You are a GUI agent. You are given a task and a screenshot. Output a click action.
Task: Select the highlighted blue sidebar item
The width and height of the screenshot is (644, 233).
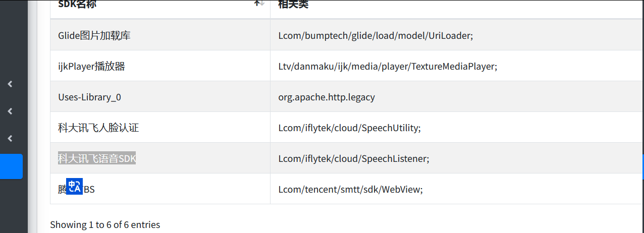pos(11,166)
